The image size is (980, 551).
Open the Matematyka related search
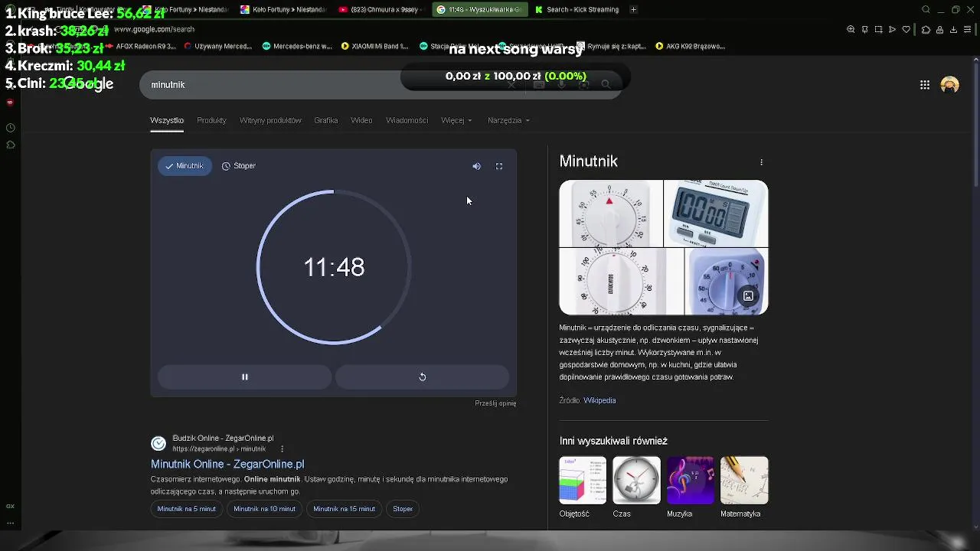coord(743,487)
